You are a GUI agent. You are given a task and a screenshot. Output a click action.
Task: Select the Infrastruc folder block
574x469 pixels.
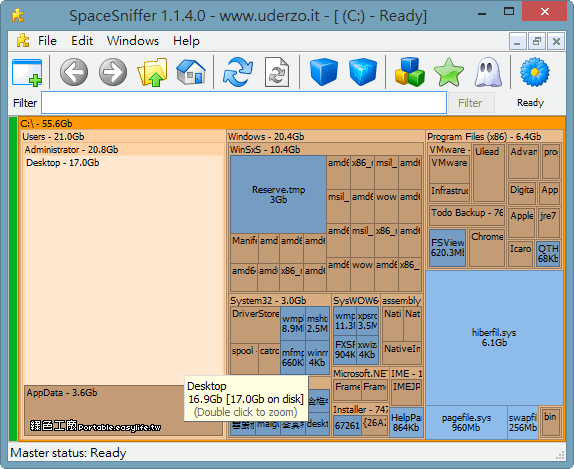pyautogui.click(x=449, y=193)
